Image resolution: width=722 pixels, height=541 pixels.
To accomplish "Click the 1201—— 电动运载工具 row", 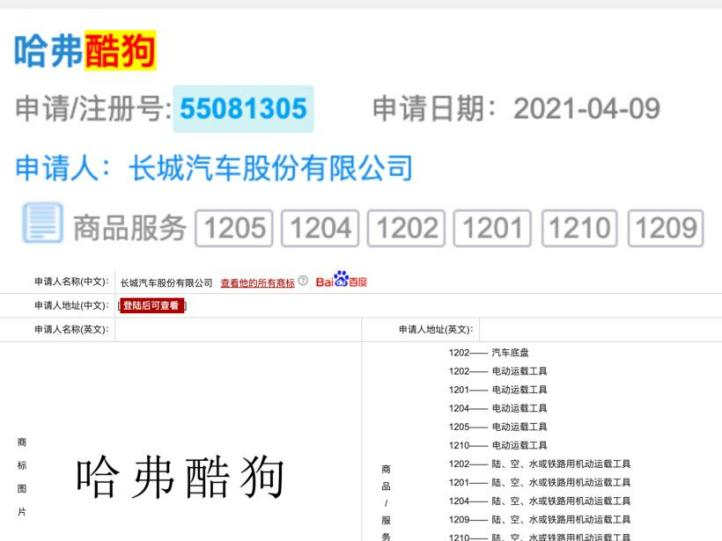I will pos(498,390).
